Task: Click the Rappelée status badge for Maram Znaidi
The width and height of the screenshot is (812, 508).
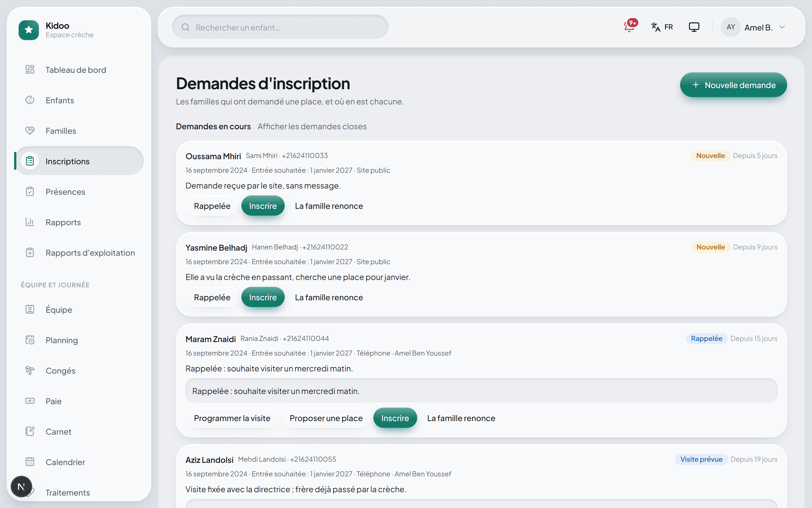Action: (x=706, y=338)
